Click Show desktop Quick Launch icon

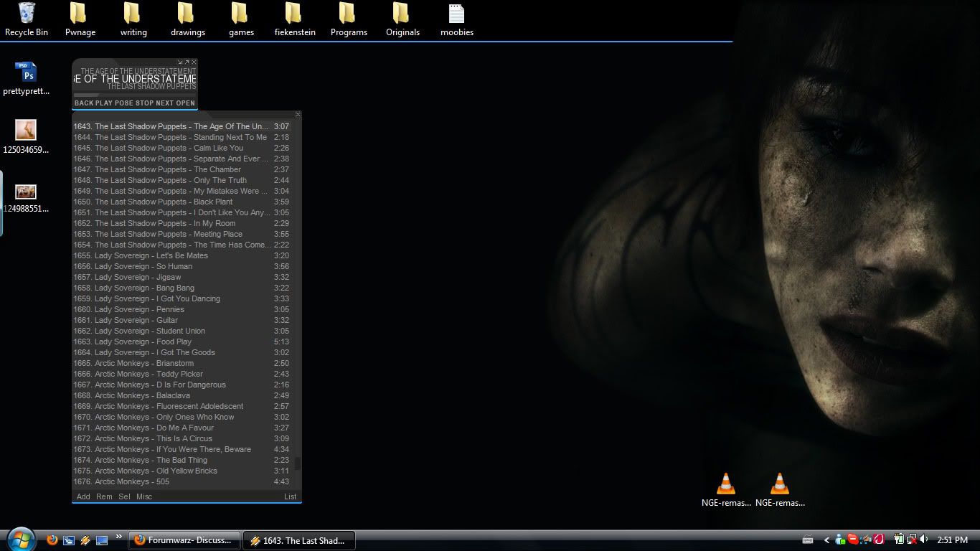click(102, 540)
